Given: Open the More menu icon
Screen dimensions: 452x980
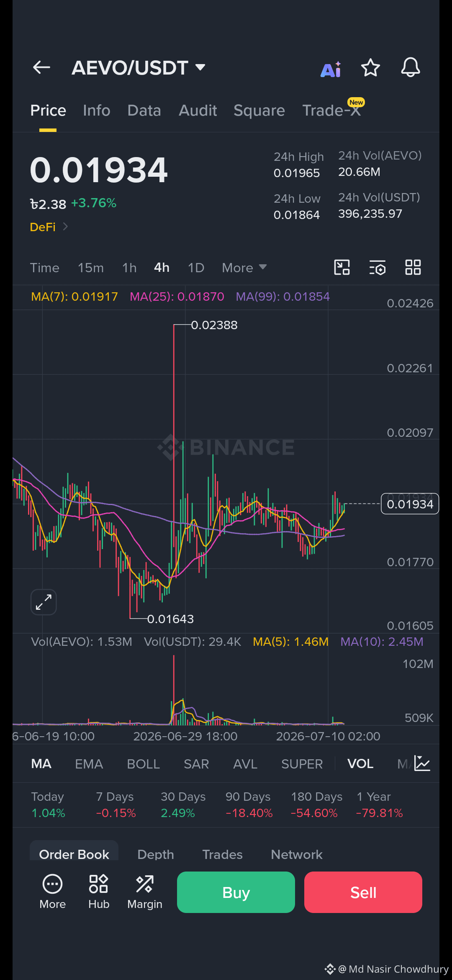Looking at the screenshot, I should 52,892.
